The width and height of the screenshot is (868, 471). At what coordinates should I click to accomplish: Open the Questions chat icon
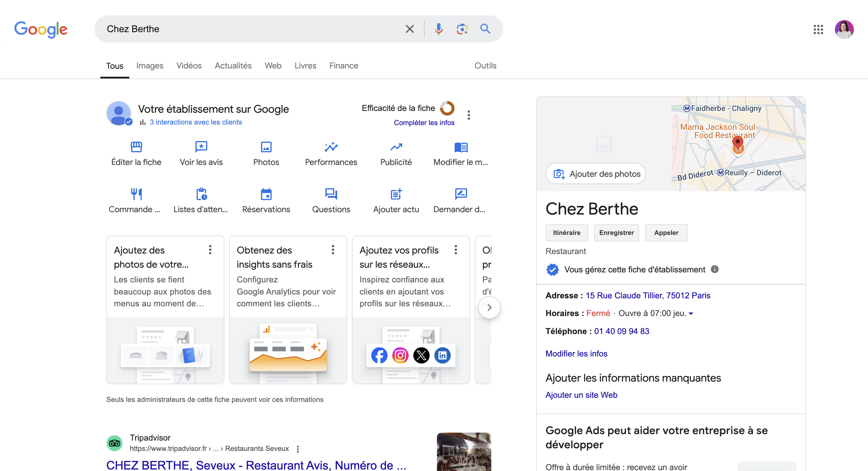point(331,194)
